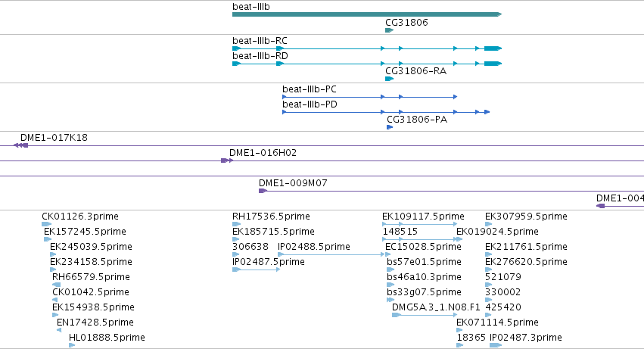Select the DMG5A.3_1.N08.F1 feature label
This screenshot has height=349, width=644.
(x=436, y=307)
